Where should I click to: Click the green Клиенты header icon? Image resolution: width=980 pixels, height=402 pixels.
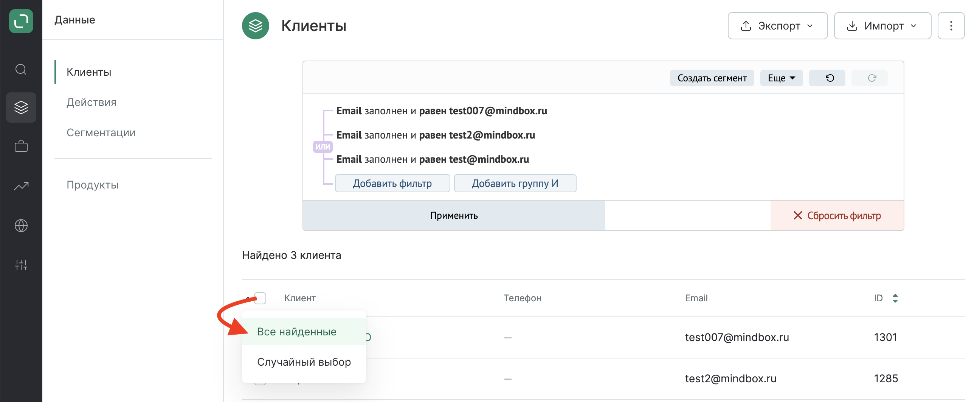pos(255,25)
